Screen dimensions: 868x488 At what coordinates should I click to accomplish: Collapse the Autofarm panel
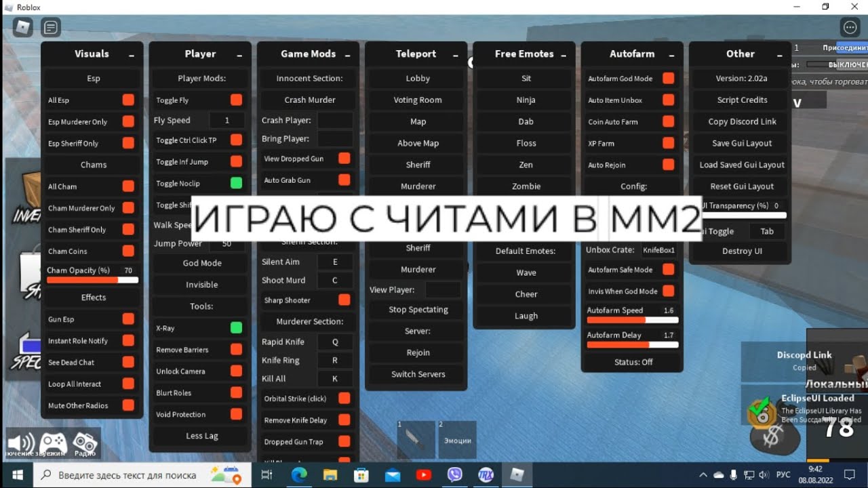tap(671, 55)
